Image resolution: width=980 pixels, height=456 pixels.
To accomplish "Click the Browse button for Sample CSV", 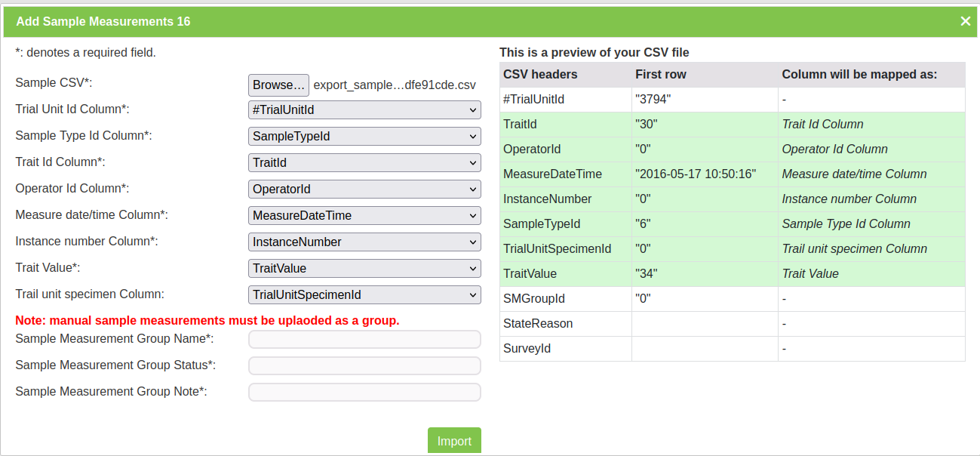I will pos(278,85).
